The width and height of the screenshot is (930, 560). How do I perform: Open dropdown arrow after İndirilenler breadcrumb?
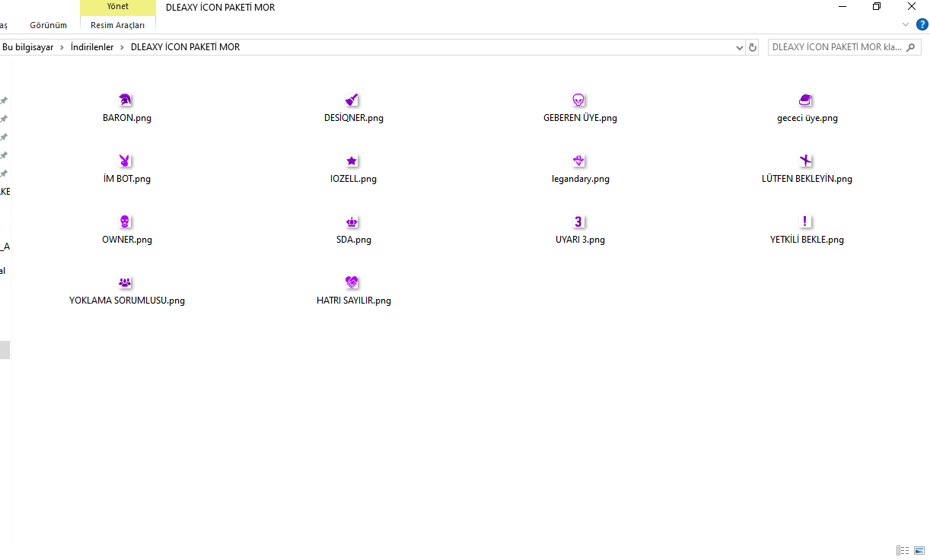(123, 47)
